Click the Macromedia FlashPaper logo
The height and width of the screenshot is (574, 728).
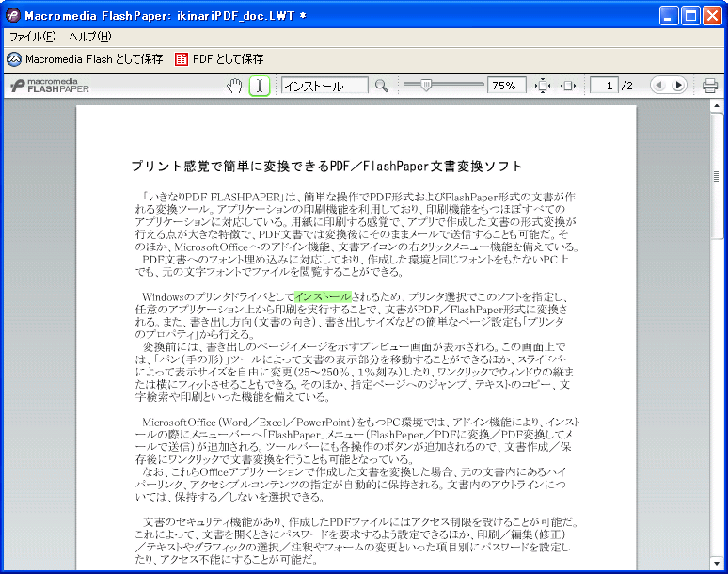(50, 86)
